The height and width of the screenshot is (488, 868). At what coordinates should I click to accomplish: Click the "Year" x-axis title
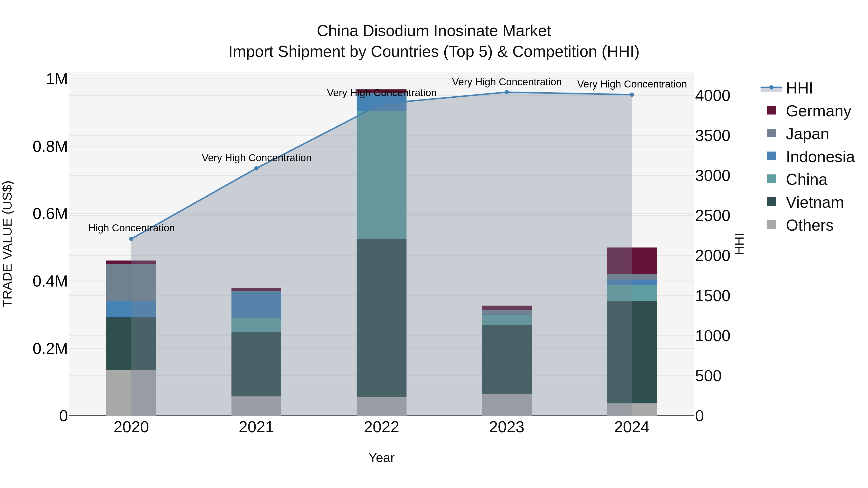point(381,458)
